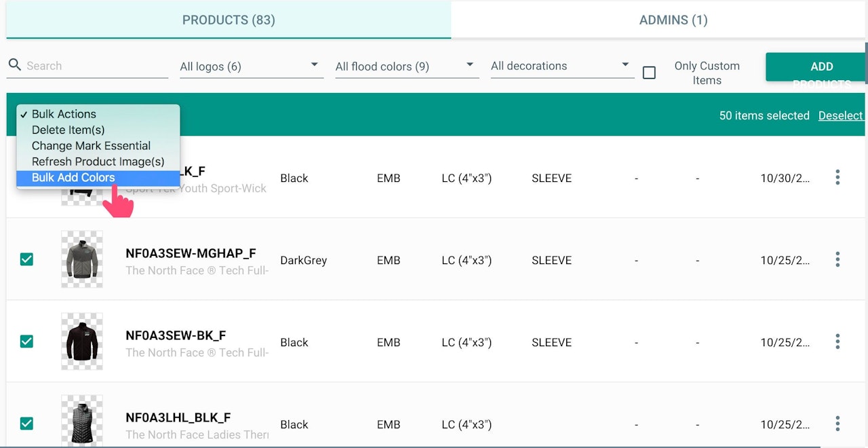Focus the Search input field
Image resolution: width=868 pixels, height=448 pixels.
click(x=95, y=66)
